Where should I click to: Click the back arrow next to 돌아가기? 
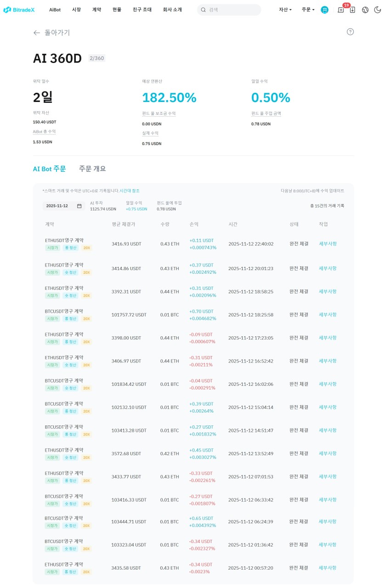coord(37,33)
